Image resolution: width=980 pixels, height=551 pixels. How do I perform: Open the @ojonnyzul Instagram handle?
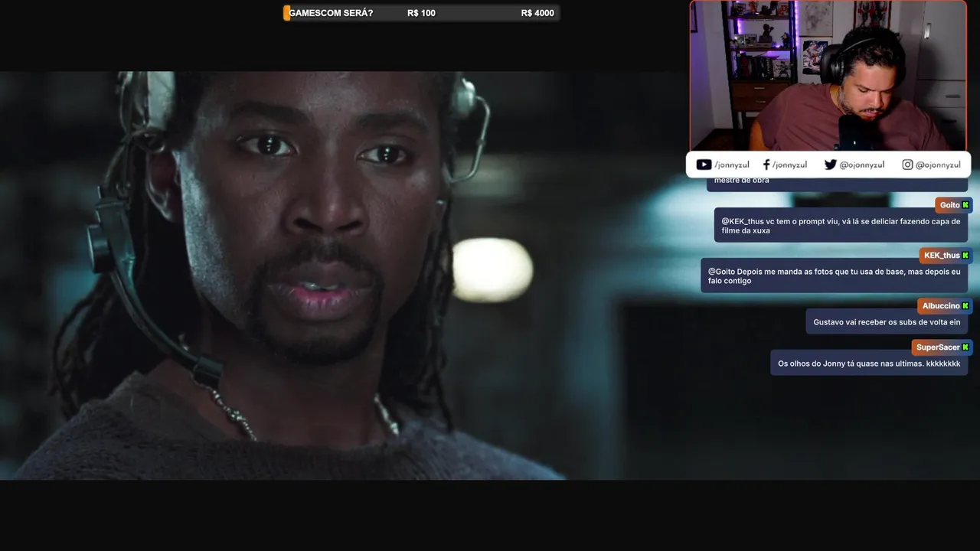[938, 165]
